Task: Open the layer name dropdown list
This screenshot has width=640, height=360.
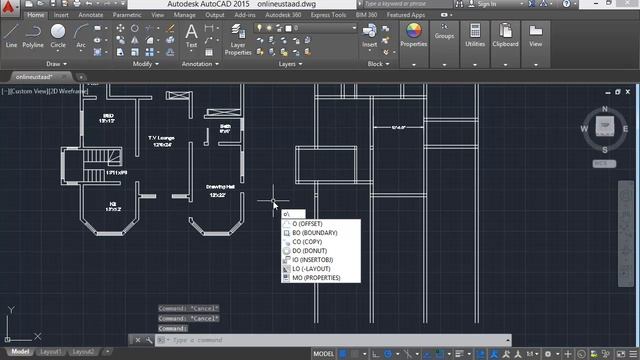Action: tap(354, 28)
